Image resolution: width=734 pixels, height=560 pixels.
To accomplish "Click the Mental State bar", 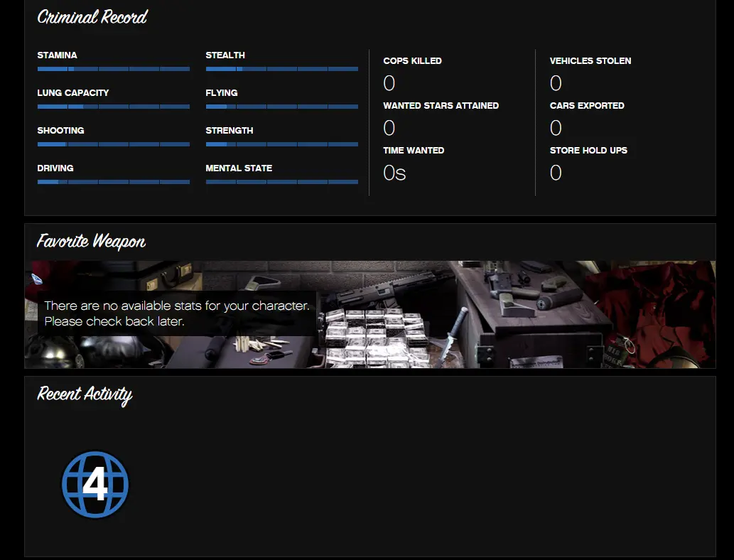I will pos(281,182).
